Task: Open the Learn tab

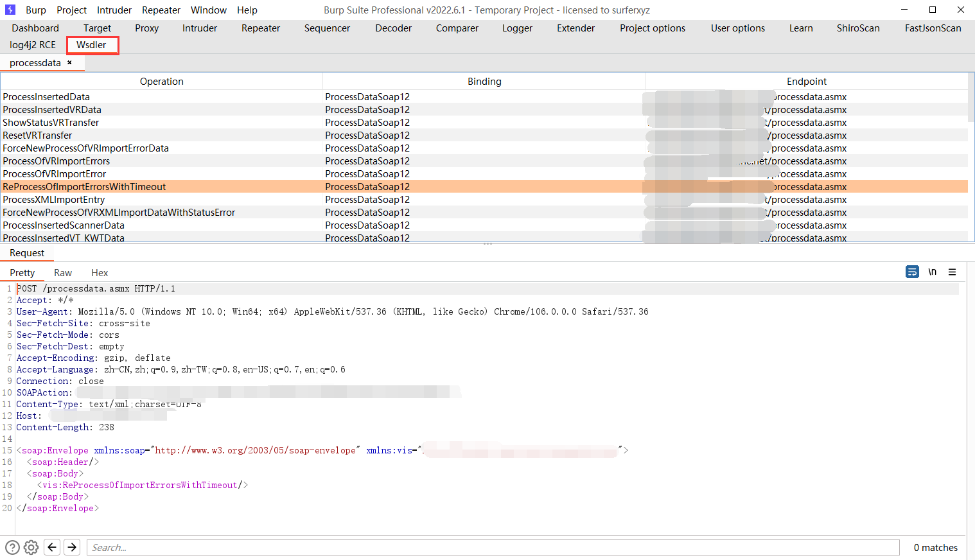Action: point(801,28)
